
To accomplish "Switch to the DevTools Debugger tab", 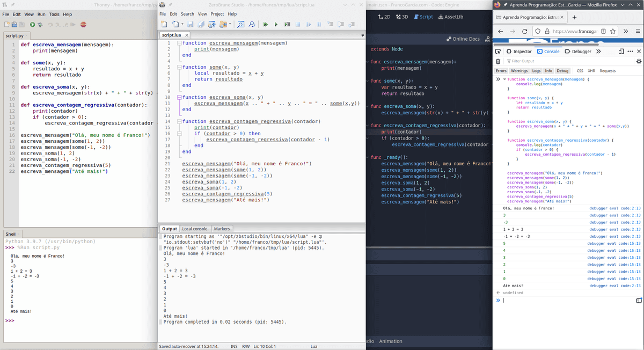I will pos(577,52).
